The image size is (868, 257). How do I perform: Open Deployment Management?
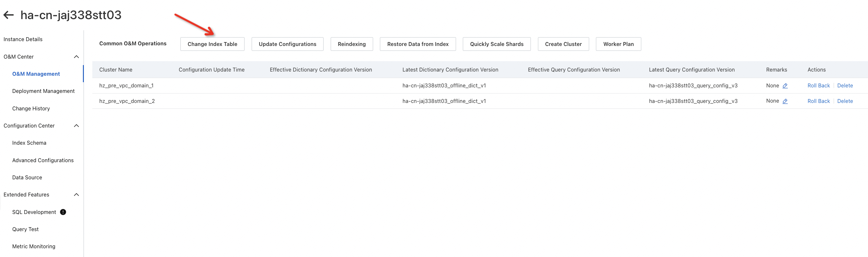[x=43, y=91]
